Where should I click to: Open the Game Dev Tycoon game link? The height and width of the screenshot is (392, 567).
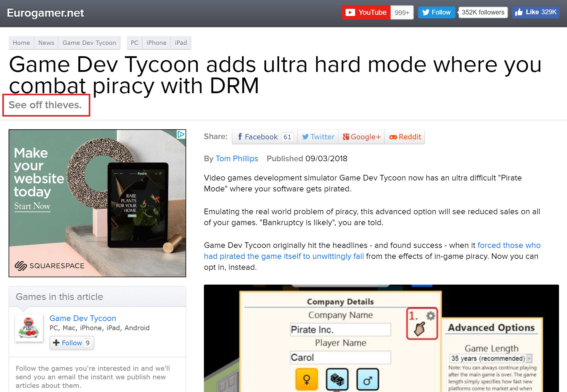pos(83,318)
